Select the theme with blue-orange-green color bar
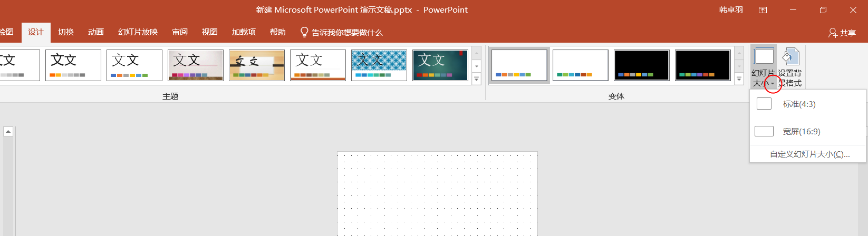Screen dimensions: 868x236 tap(134, 65)
